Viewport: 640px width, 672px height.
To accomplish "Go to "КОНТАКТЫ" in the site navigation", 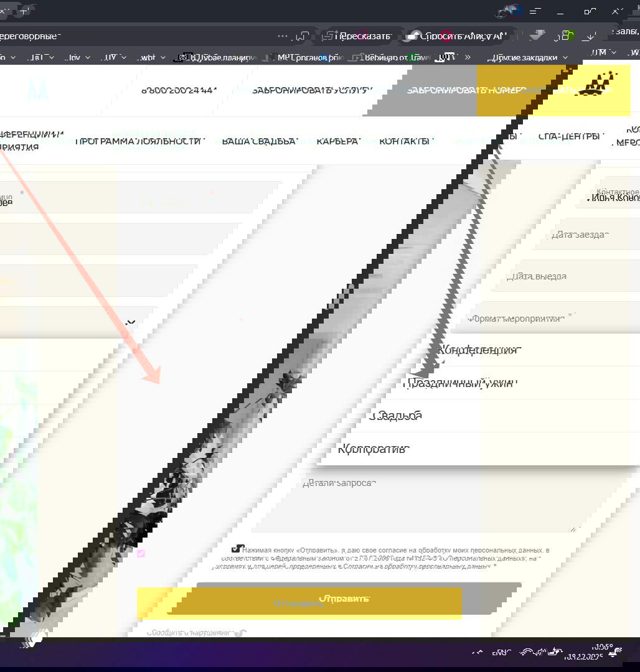I will pyautogui.click(x=405, y=141).
